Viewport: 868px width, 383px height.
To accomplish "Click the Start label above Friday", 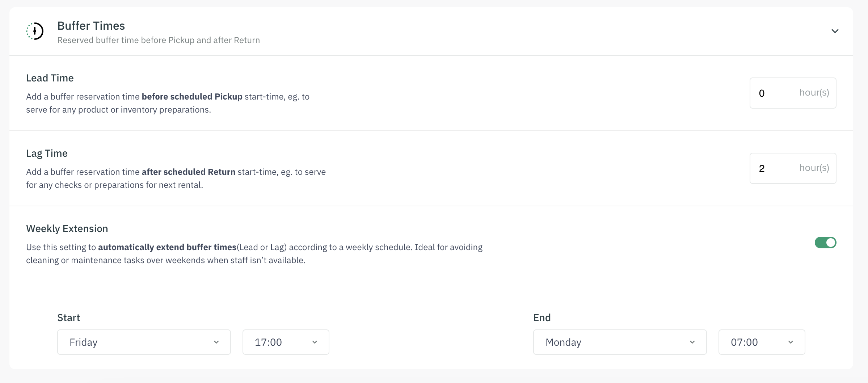I will [68, 318].
